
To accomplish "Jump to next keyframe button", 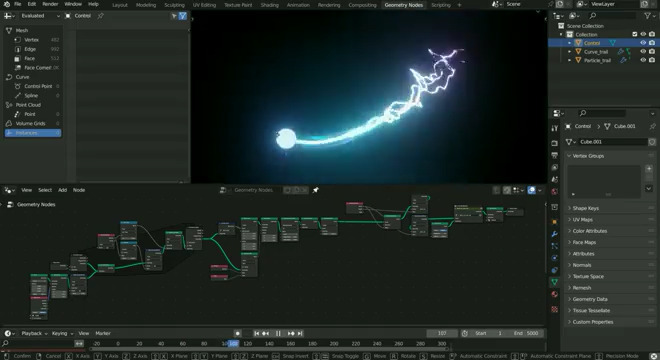I will pos(291,333).
